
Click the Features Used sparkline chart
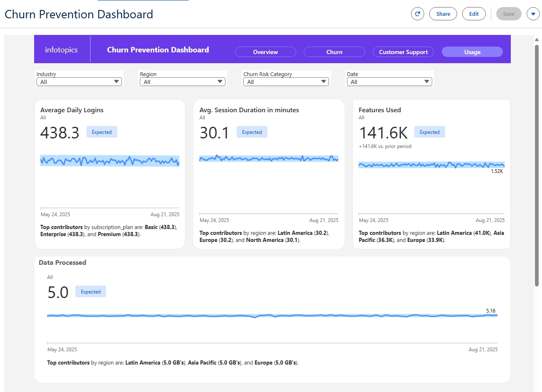click(x=431, y=165)
